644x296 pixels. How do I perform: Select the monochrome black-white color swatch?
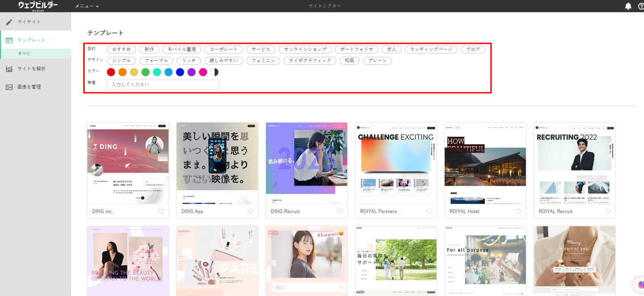click(x=215, y=72)
